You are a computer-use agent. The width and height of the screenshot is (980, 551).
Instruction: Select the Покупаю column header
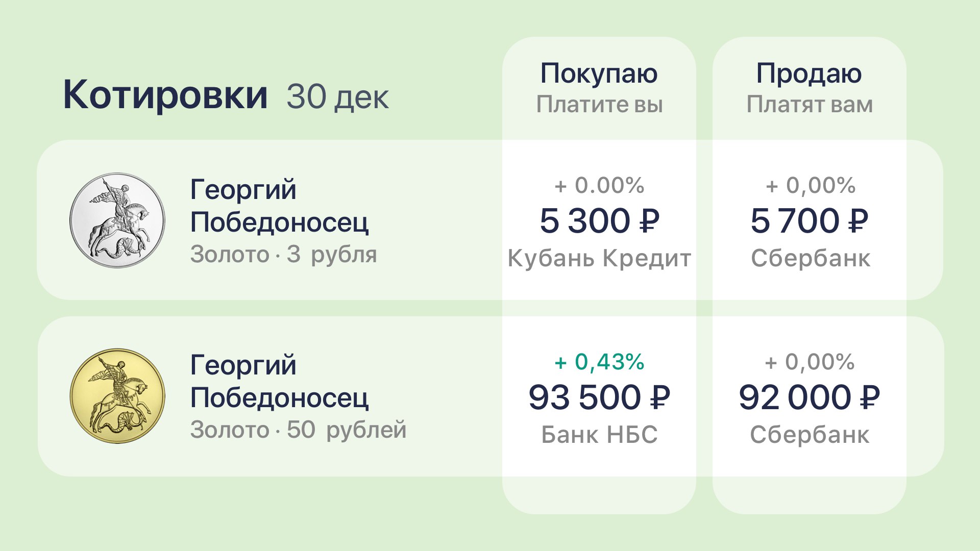pyautogui.click(x=599, y=73)
